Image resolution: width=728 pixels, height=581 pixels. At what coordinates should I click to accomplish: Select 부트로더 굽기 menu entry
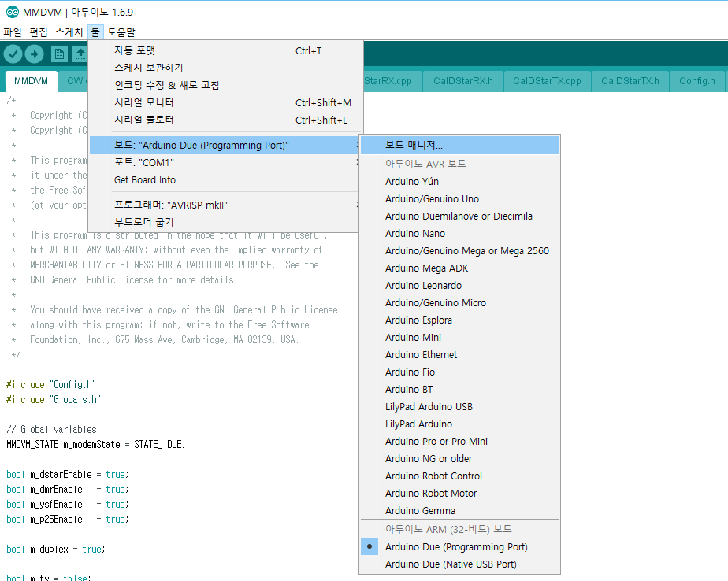pyautogui.click(x=225, y=222)
